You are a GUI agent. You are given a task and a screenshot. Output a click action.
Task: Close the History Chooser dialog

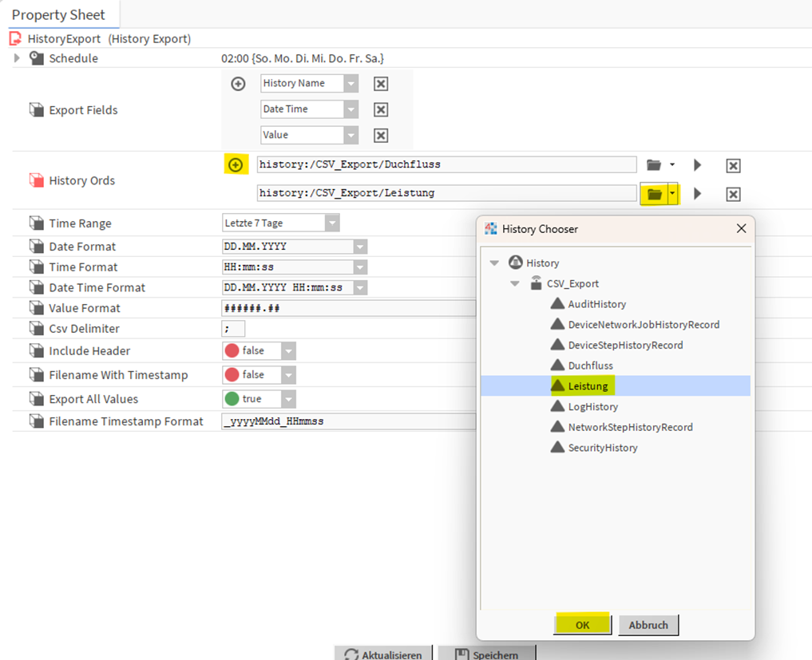tap(741, 228)
